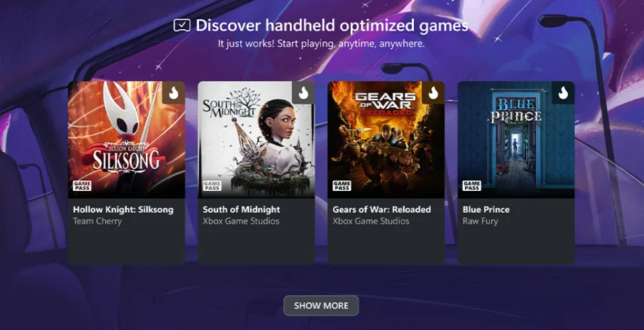The image size is (644, 330).
Task: Select the Blue Prince title text
Action: pyautogui.click(x=486, y=209)
